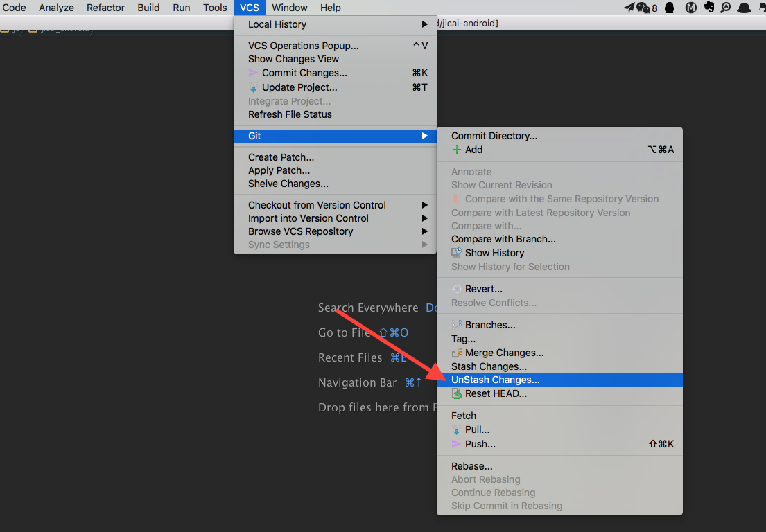Choose Fetch in Git submenu
766x532 pixels.
560,416
